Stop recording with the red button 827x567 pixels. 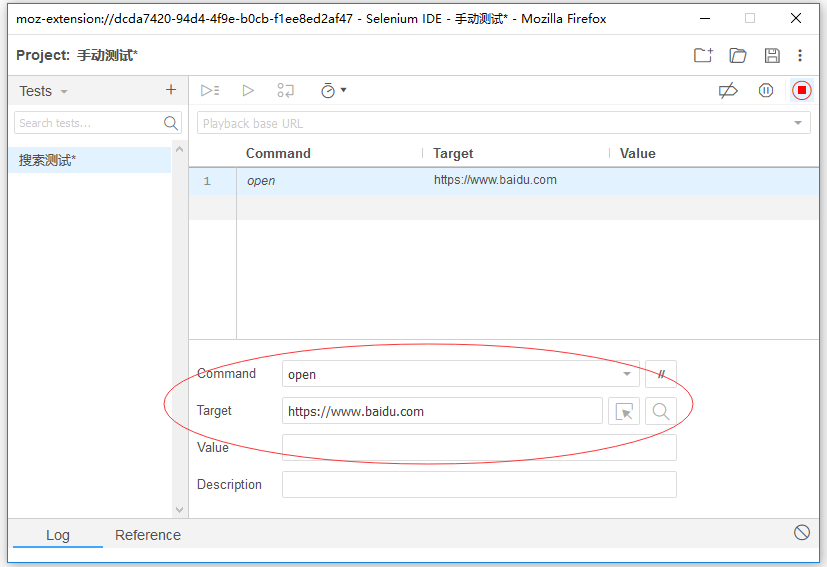(x=802, y=91)
